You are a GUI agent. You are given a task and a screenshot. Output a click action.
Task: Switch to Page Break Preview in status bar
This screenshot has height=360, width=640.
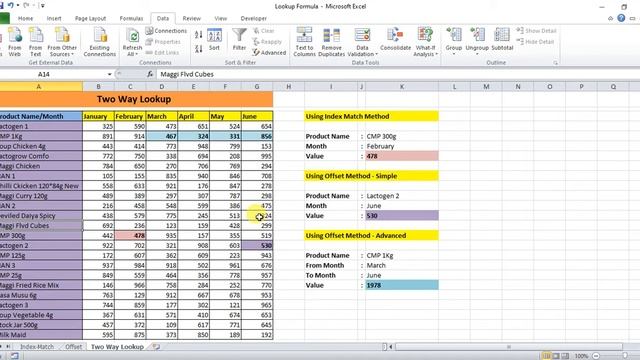click(x=565, y=356)
